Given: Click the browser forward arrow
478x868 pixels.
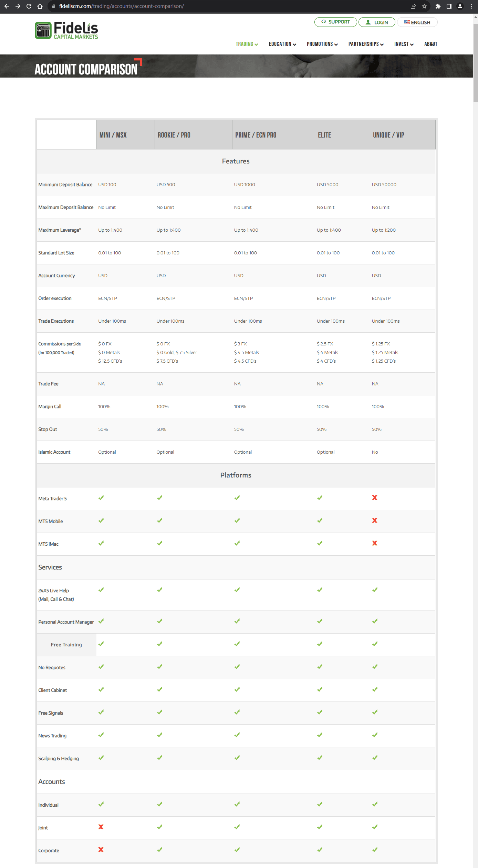Looking at the screenshot, I should (18, 6).
